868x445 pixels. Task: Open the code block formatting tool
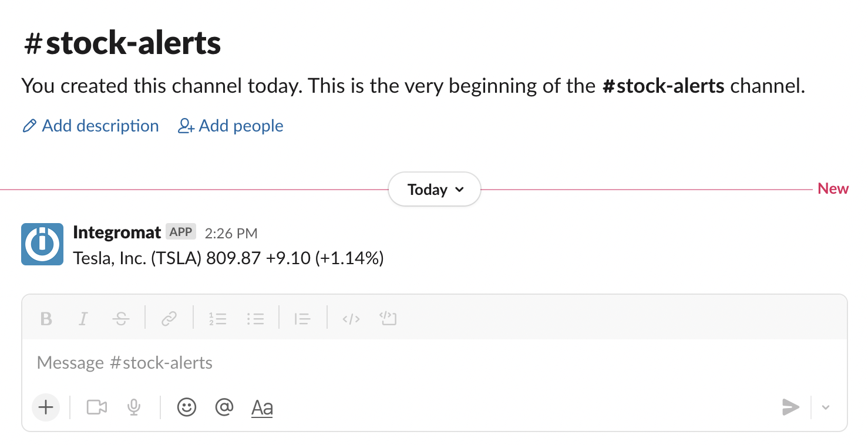click(x=388, y=318)
